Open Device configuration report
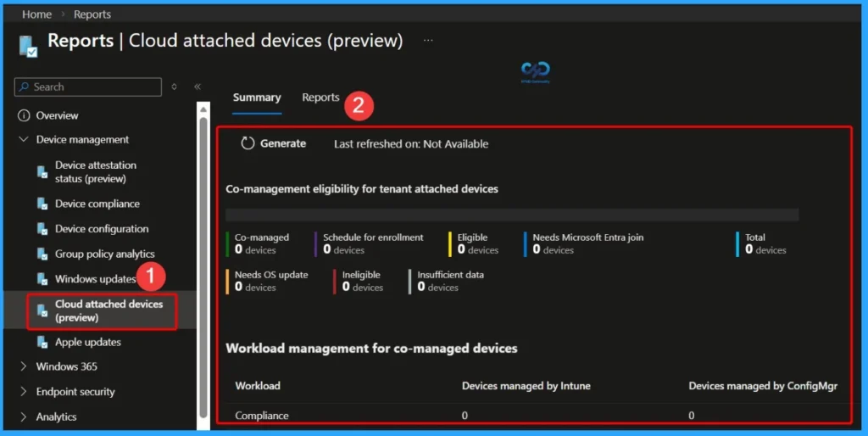Viewport: 868px width, 436px height. pos(102,229)
